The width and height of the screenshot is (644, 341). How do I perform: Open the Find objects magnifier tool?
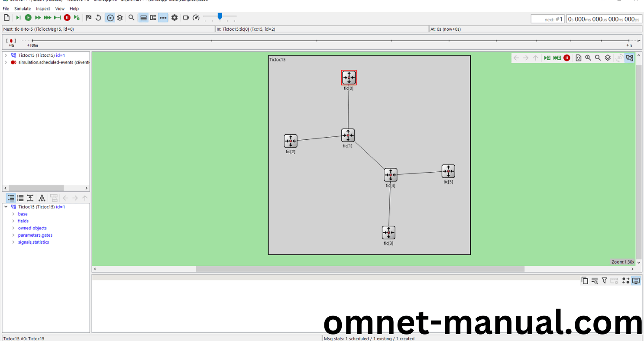coord(131,18)
